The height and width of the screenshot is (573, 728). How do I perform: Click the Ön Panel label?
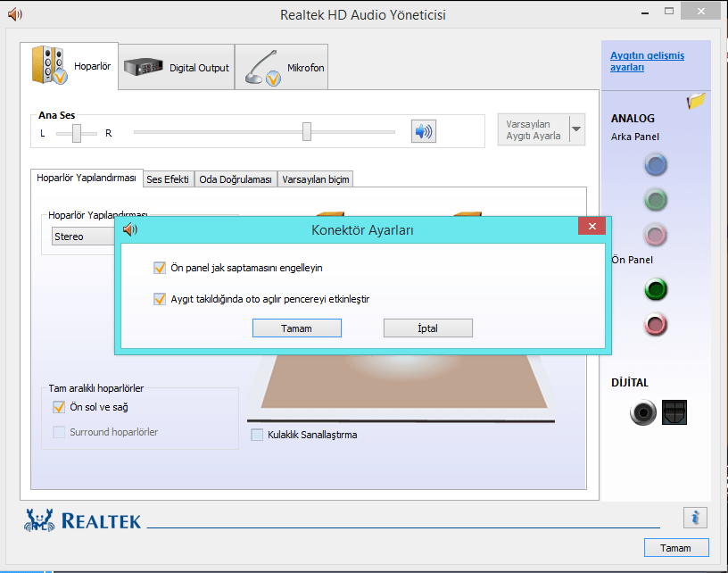click(x=632, y=260)
